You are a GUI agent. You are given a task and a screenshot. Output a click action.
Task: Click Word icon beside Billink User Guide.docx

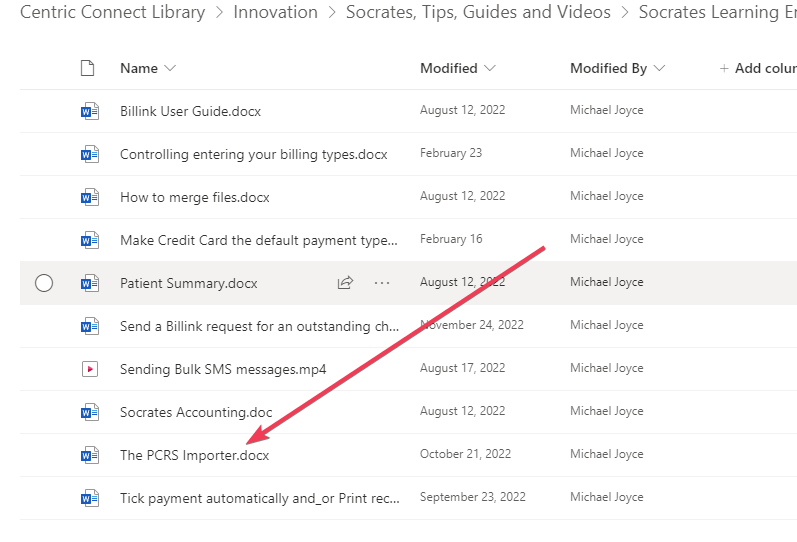[x=90, y=111]
